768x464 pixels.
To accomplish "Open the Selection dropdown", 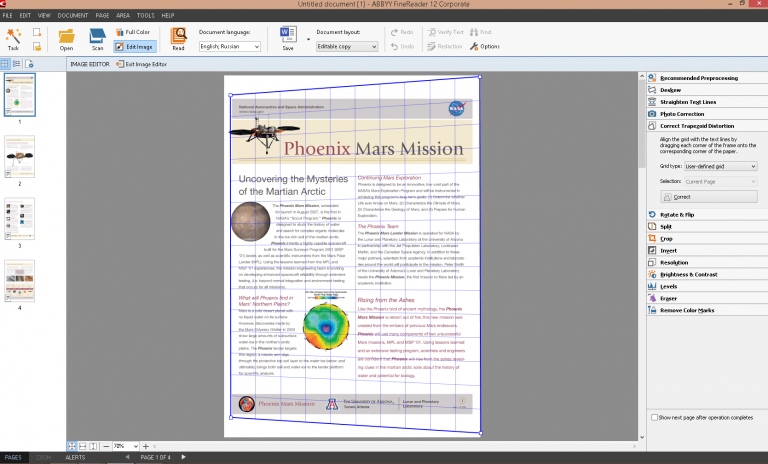I will (721, 182).
